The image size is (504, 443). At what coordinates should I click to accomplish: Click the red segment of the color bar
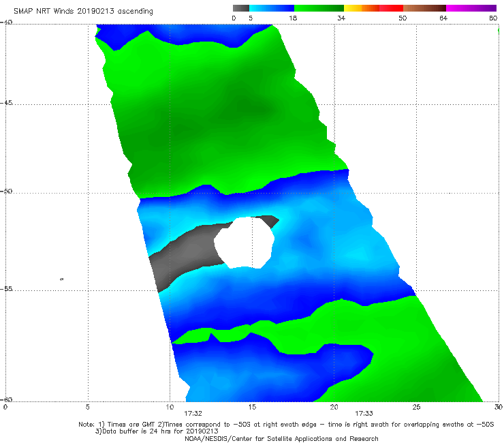392,8
